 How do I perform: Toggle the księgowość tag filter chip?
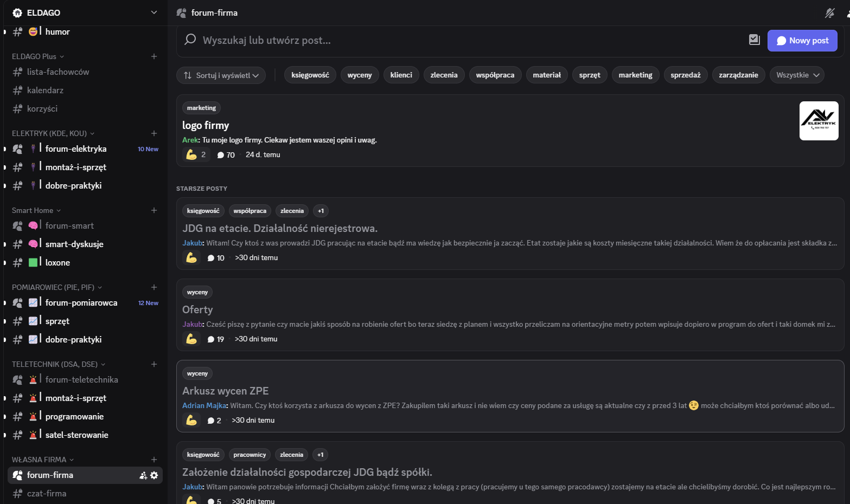click(310, 75)
